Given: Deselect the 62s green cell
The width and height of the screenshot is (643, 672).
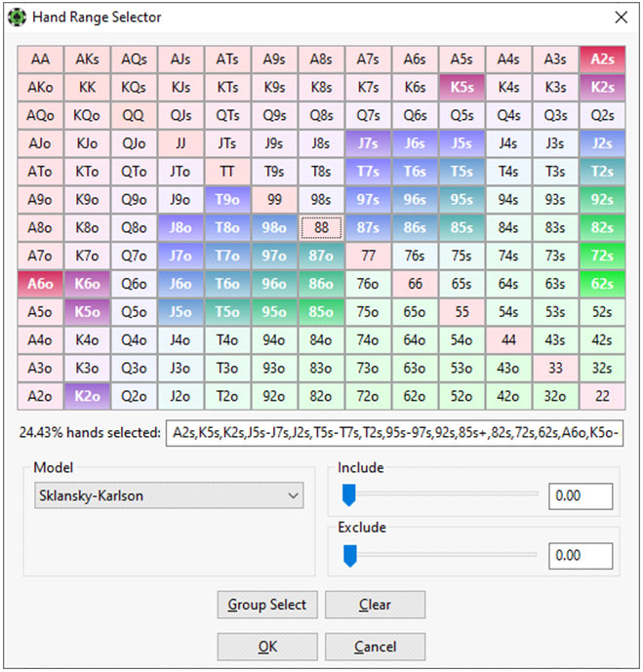Looking at the screenshot, I should point(602,285).
